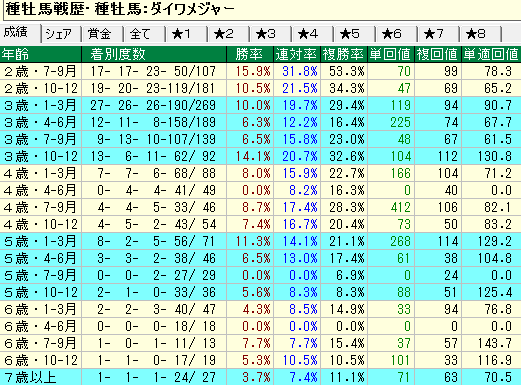Open the シェア tab
This screenshot has width=521, height=385.
(x=61, y=34)
